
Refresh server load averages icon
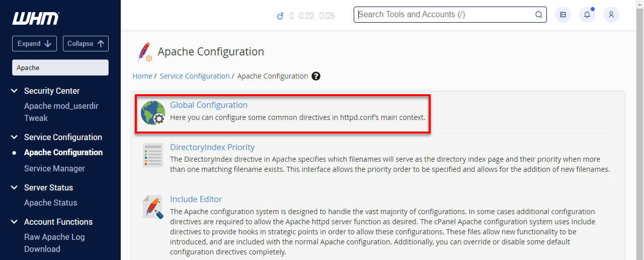click(280, 16)
